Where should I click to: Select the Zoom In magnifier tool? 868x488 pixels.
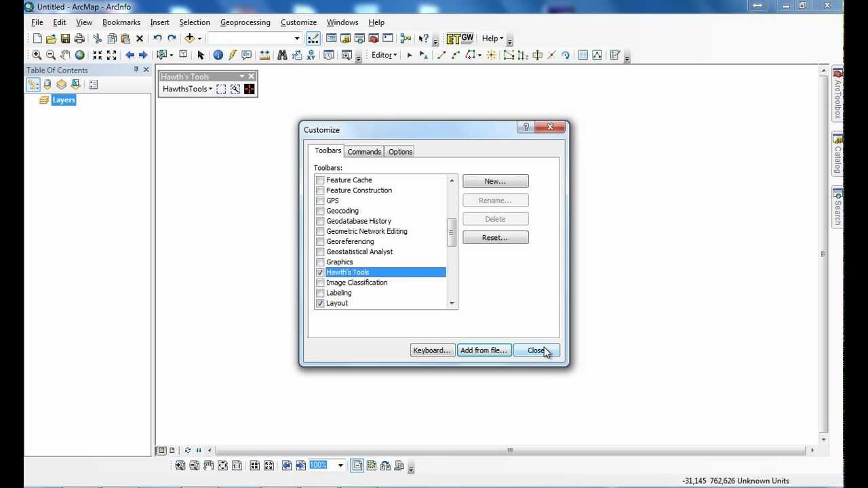[37, 56]
